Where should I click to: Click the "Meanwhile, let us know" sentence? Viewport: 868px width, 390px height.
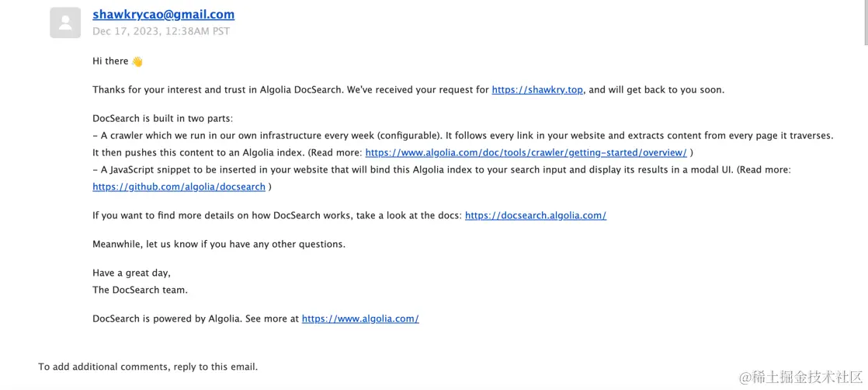click(x=218, y=244)
